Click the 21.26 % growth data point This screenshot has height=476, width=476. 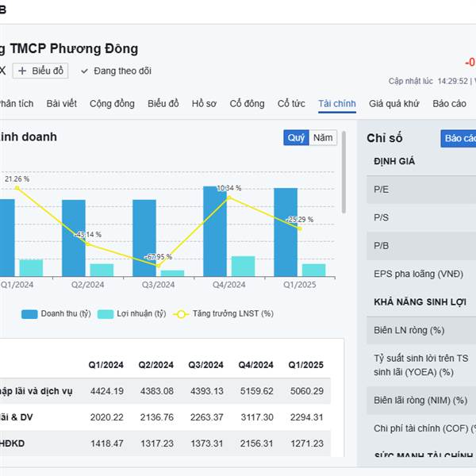[17, 188]
